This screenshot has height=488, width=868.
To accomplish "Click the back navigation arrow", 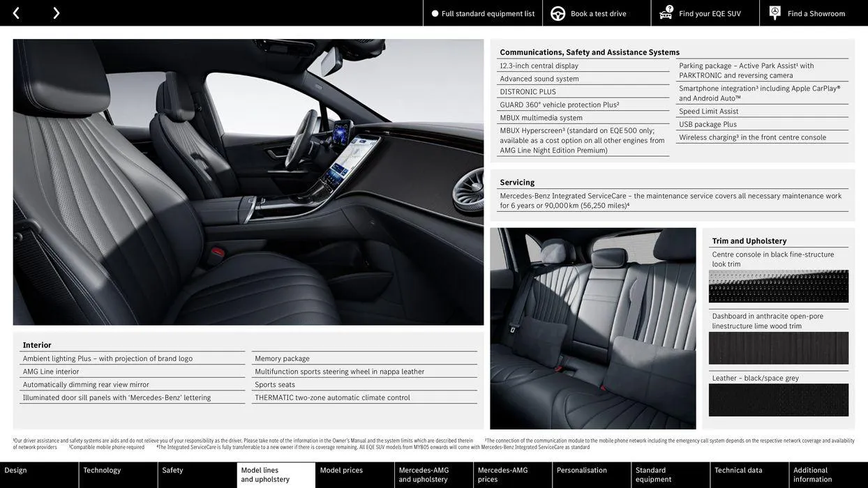I will coord(16,12).
